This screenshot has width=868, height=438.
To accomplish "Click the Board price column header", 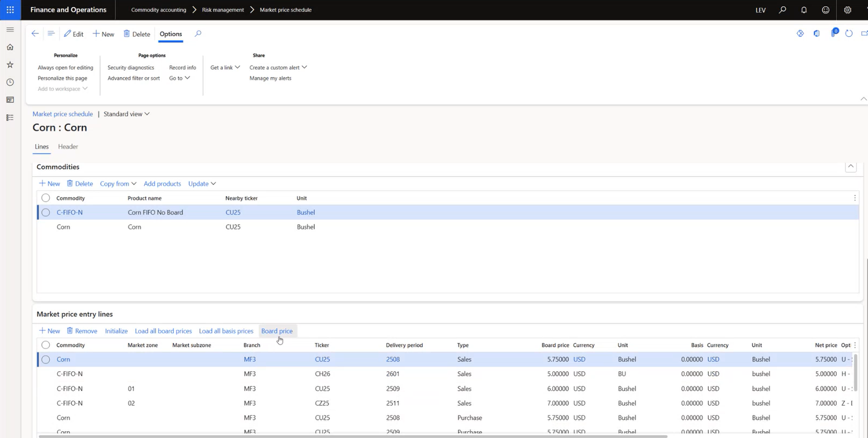I will tap(555, 345).
